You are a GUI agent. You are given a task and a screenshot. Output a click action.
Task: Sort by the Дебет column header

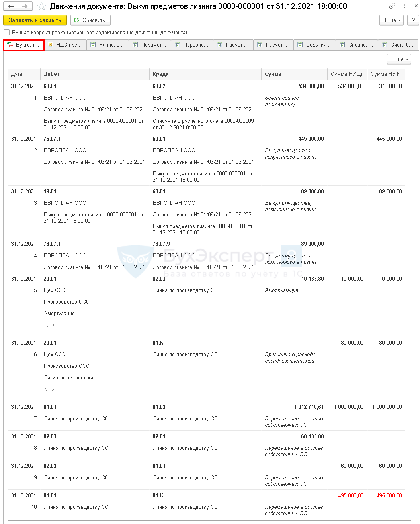coord(95,74)
